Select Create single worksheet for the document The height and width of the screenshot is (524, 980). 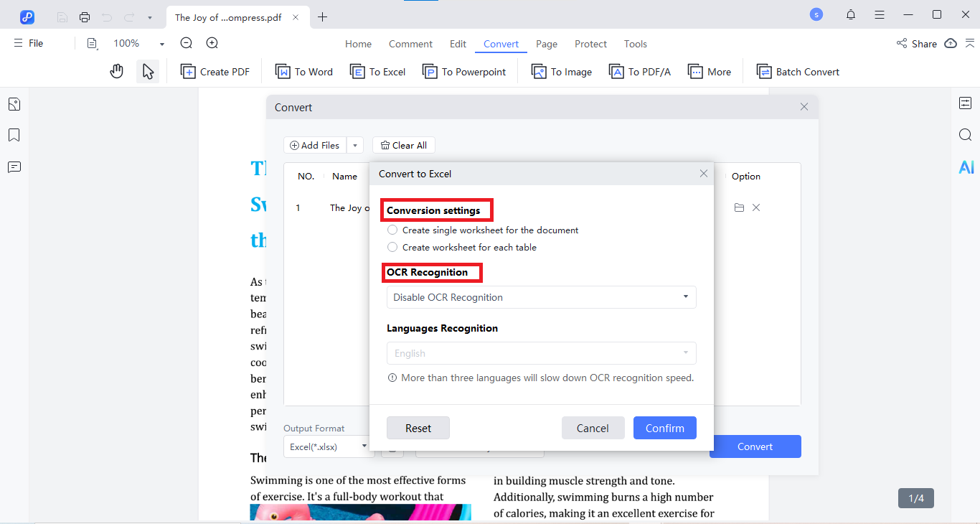tap(392, 230)
